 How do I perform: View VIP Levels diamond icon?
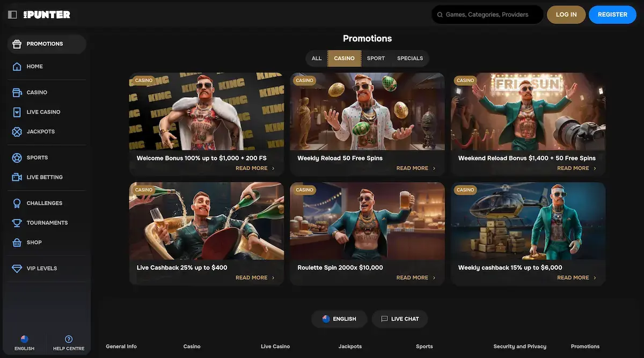click(17, 268)
